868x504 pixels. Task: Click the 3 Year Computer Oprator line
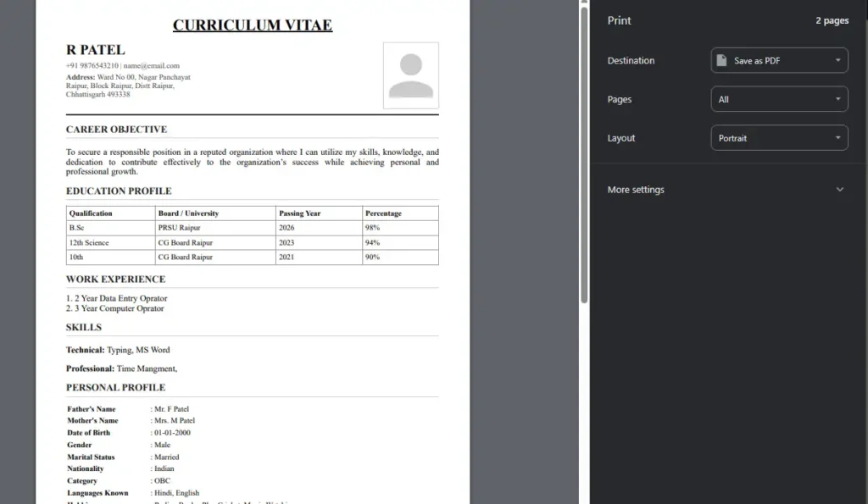coord(115,308)
